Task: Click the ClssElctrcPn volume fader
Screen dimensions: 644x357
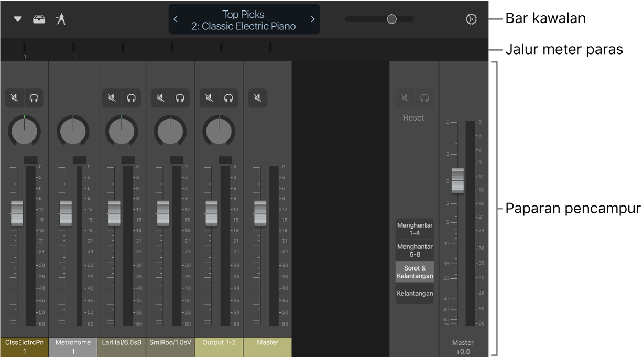Action: pos(17,213)
